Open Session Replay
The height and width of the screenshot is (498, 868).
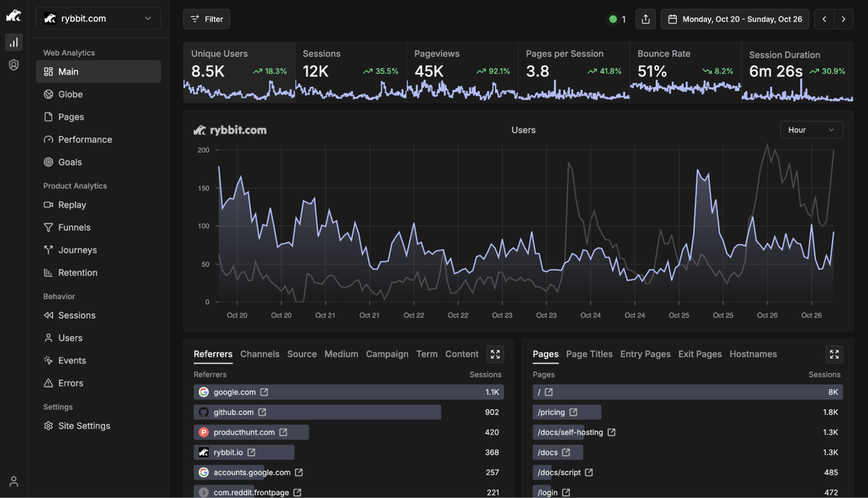click(x=73, y=205)
